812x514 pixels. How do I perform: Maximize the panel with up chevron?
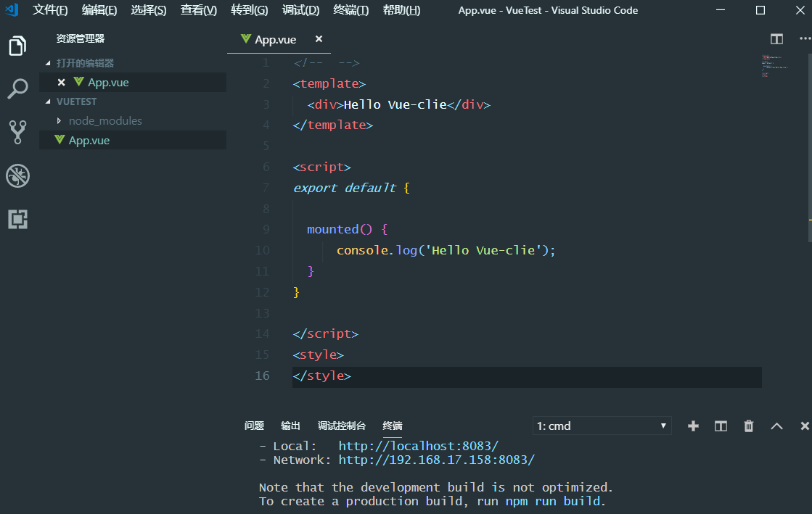(776, 426)
